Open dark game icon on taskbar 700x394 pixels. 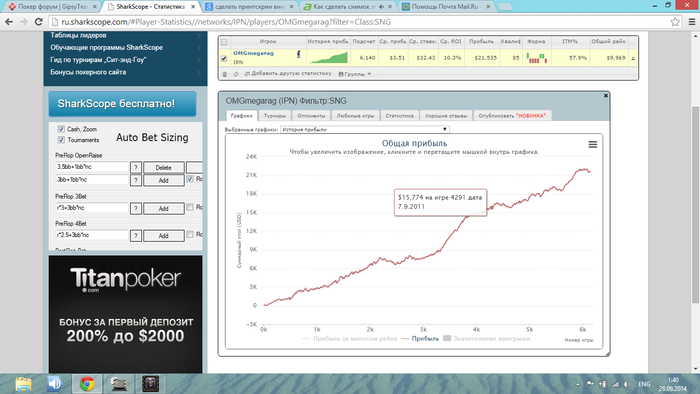pyautogui.click(x=150, y=384)
